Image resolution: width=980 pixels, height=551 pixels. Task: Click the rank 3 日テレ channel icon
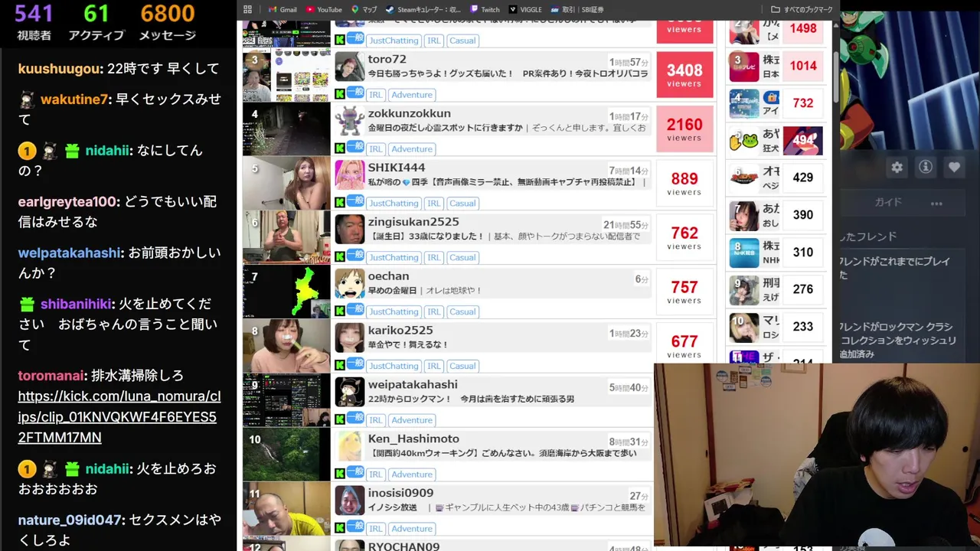click(x=744, y=66)
